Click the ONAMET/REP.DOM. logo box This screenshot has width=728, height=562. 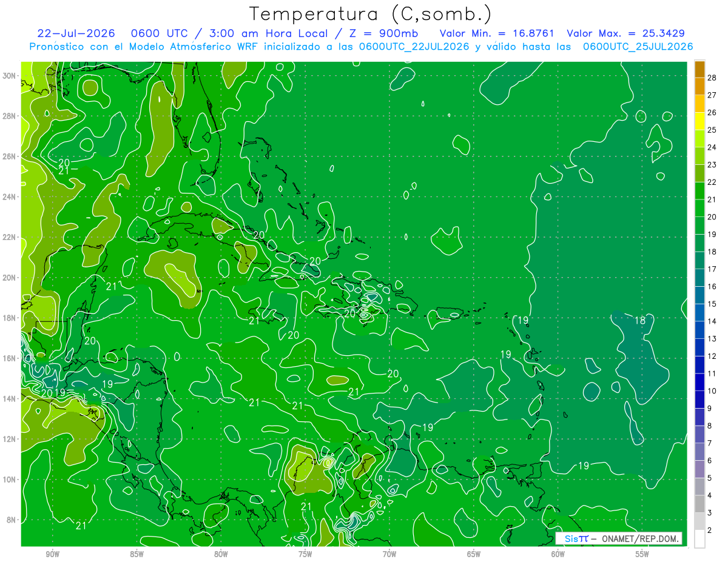coord(618,538)
